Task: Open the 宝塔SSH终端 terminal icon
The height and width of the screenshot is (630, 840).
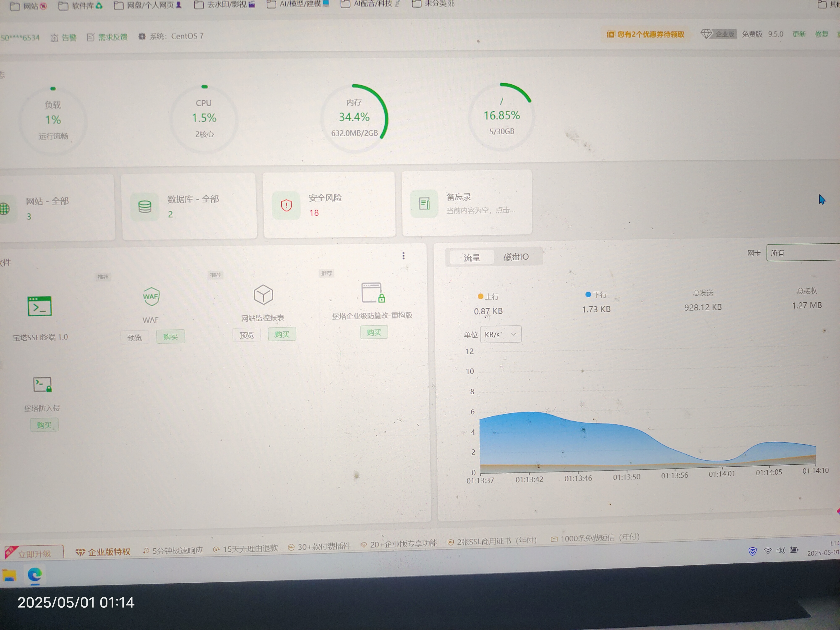Action: (39, 306)
